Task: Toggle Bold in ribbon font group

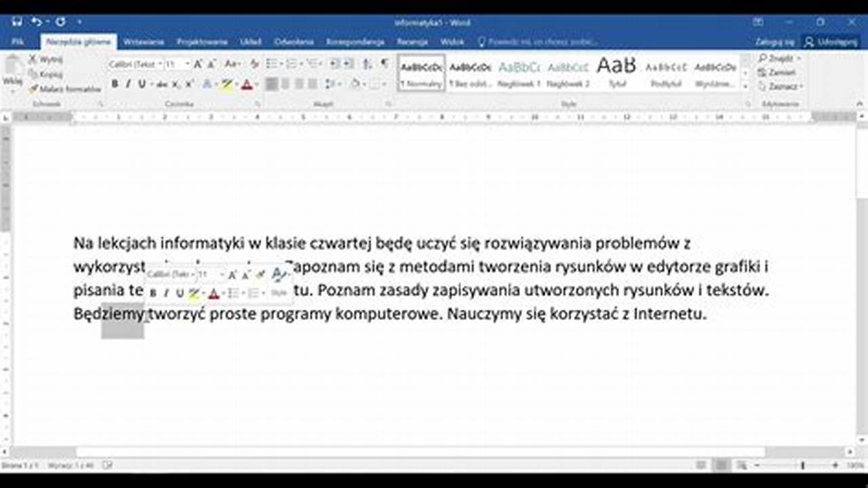Action: coord(115,84)
